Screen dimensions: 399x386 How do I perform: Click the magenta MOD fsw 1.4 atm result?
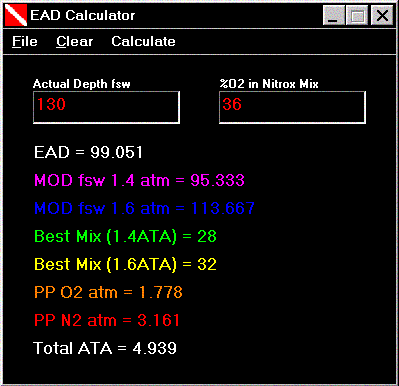139,180
